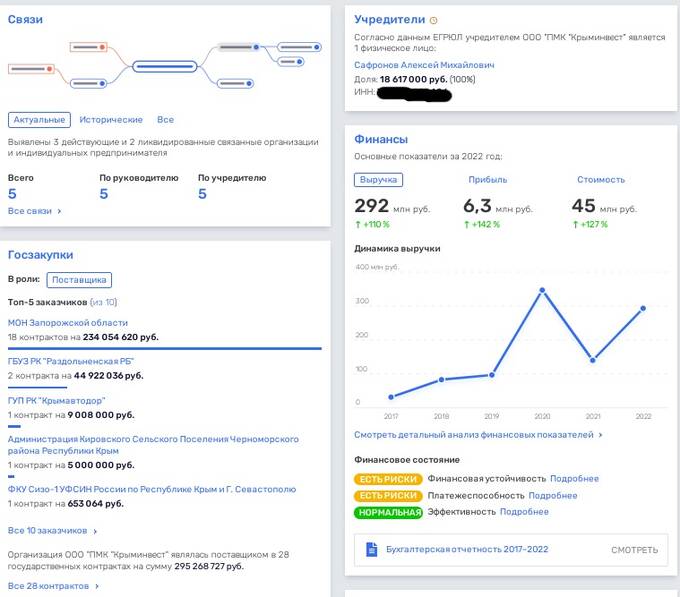Click the ЕСТЬ РИСКИ badge for Финансовая устойчивость
This screenshot has width=680, height=597.
tap(388, 479)
